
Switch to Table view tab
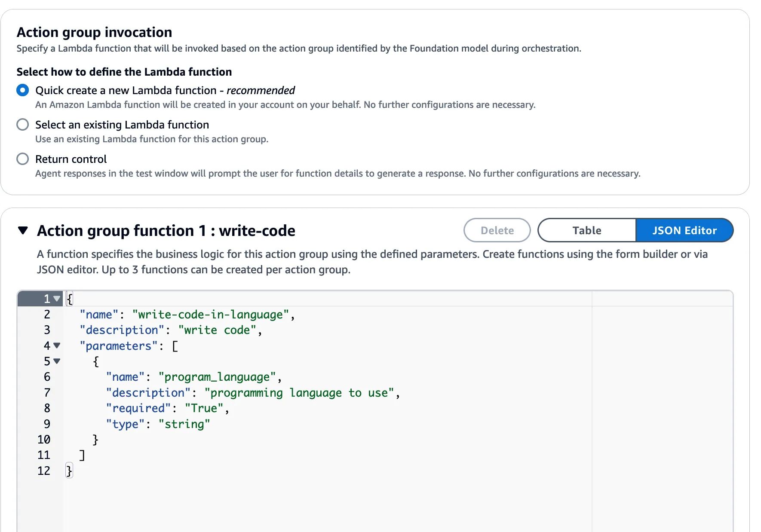tap(586, 230)
